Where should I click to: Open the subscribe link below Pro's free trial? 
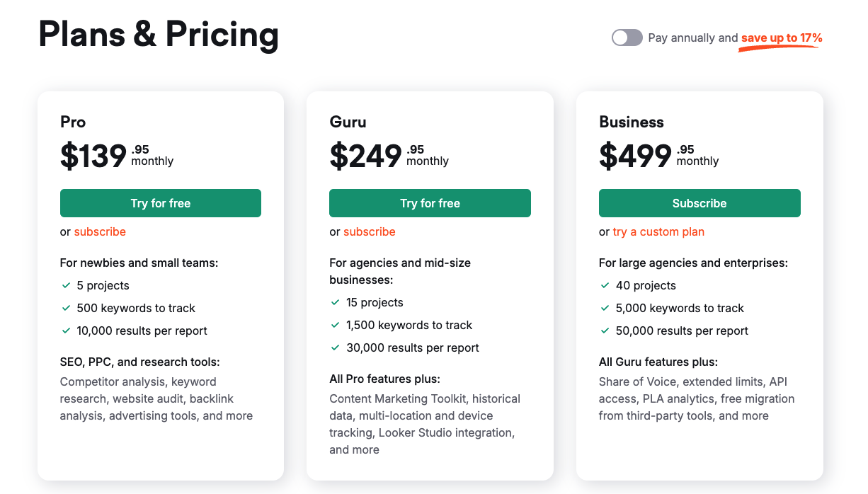click(x=100, y=231)
